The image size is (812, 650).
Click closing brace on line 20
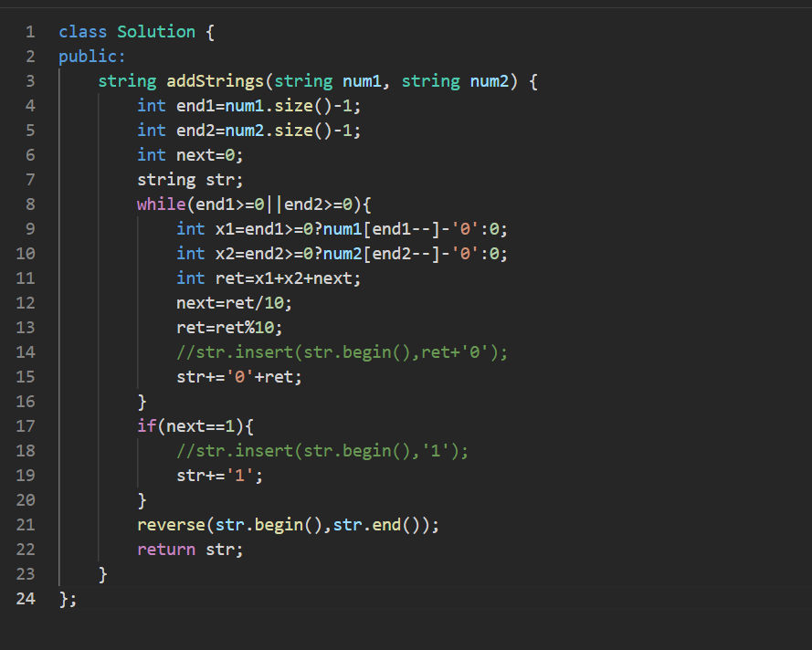tap(142, 500)
